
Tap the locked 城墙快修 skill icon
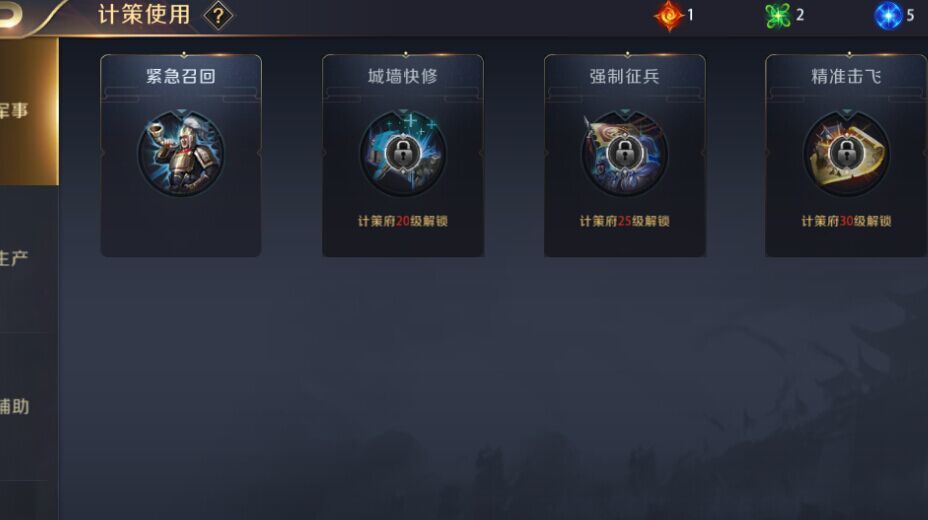tap(403, 153)
